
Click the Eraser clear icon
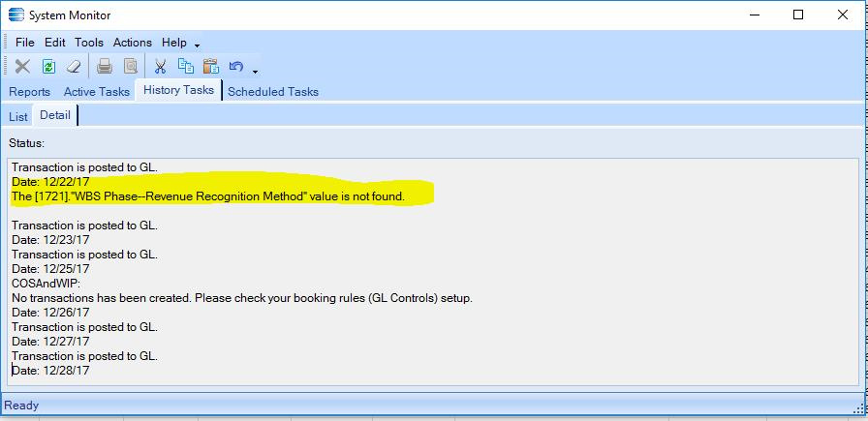[x=74, y=67]
